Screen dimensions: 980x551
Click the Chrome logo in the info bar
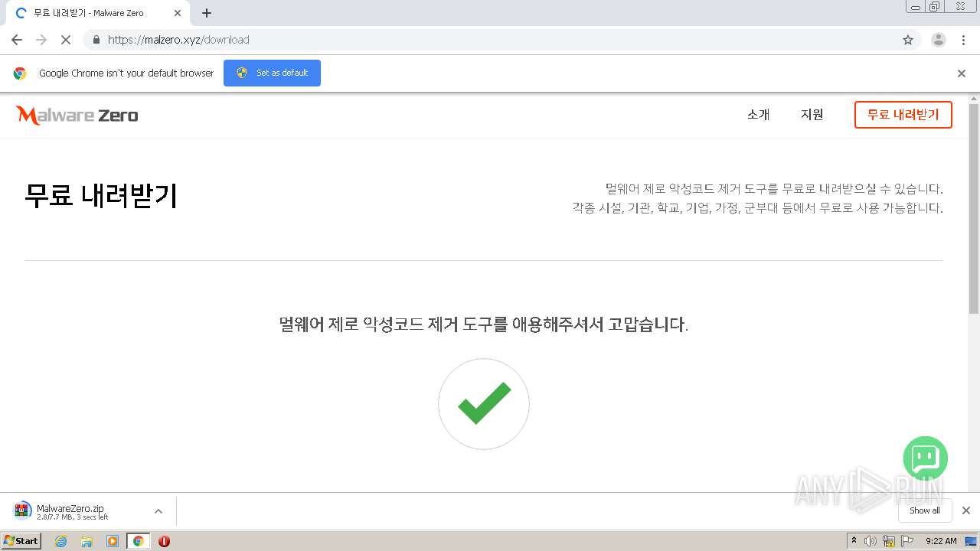(x=20, y=73)
